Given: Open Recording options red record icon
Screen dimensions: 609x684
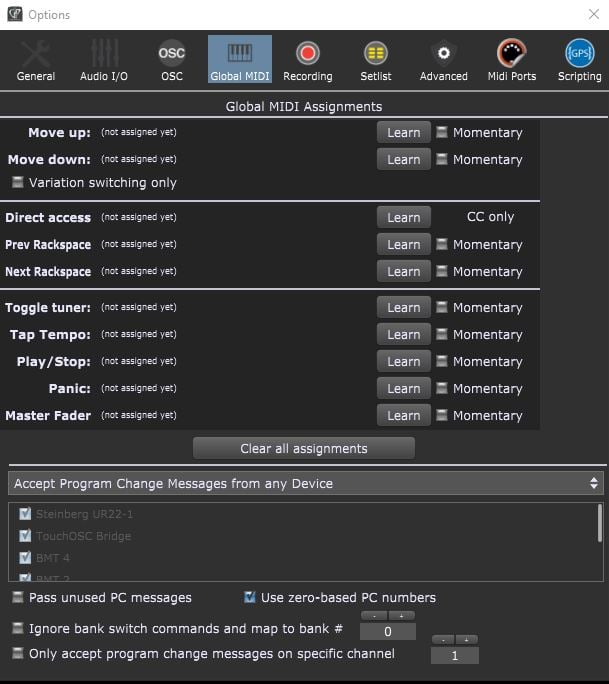Looking at the screenshot, I should (x=307, y=60).
